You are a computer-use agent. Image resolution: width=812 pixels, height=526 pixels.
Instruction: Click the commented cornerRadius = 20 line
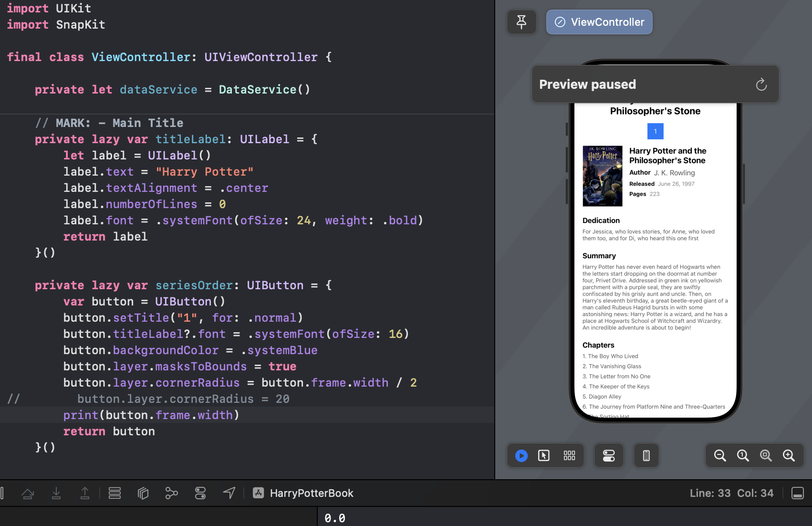[183, 399]
